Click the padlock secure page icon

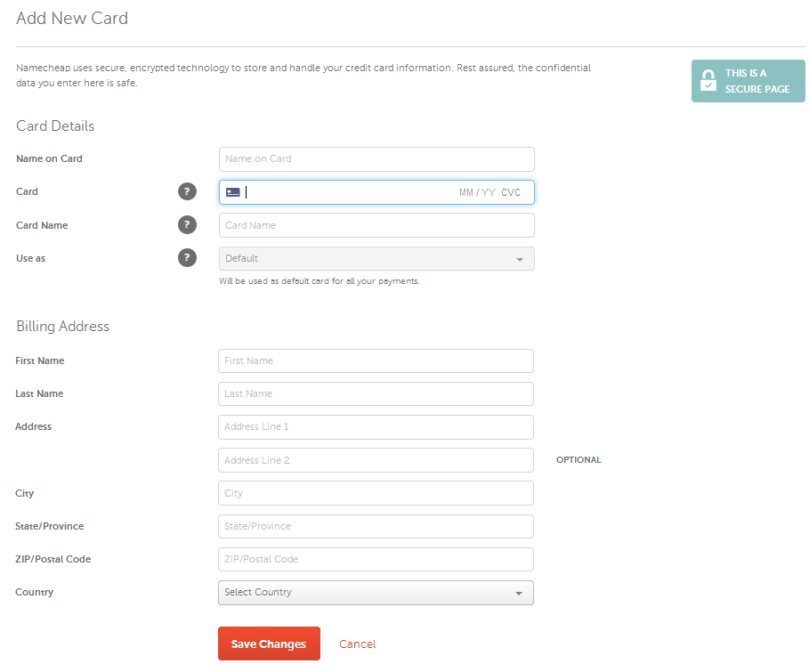click(708, 81)
